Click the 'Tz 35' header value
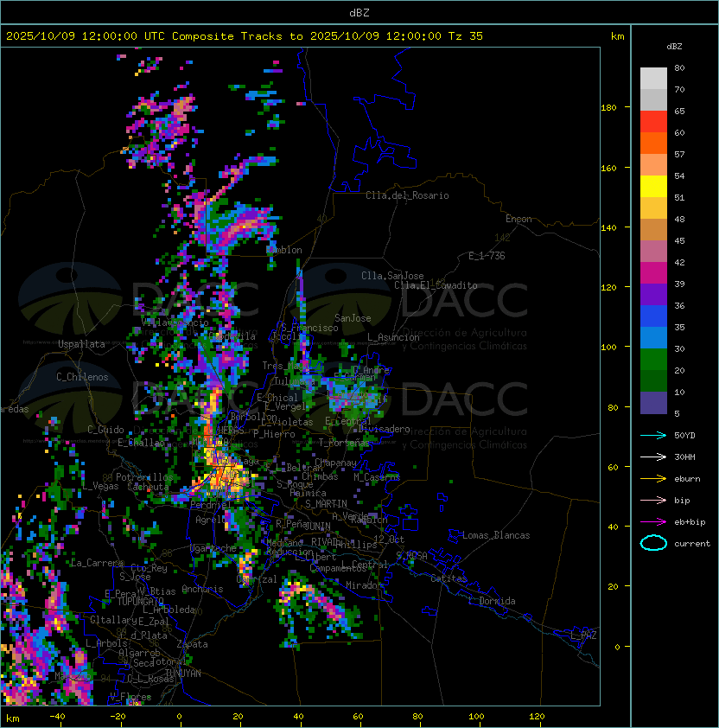Screen dimensions: 719x728 coord(466,36)
